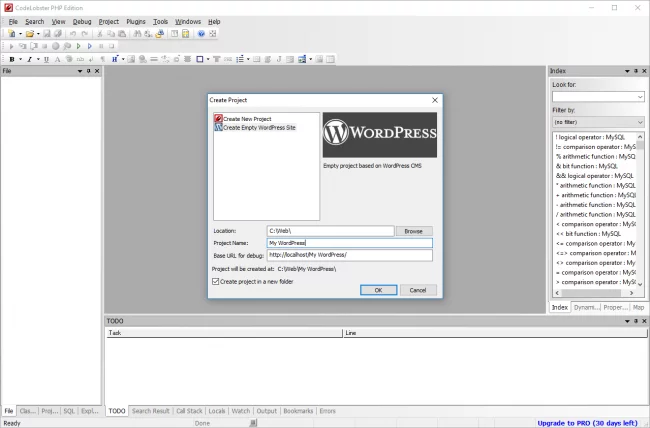Pin the Index panel
This screenshot has width=650, height=428.
[x=636, y=71]
